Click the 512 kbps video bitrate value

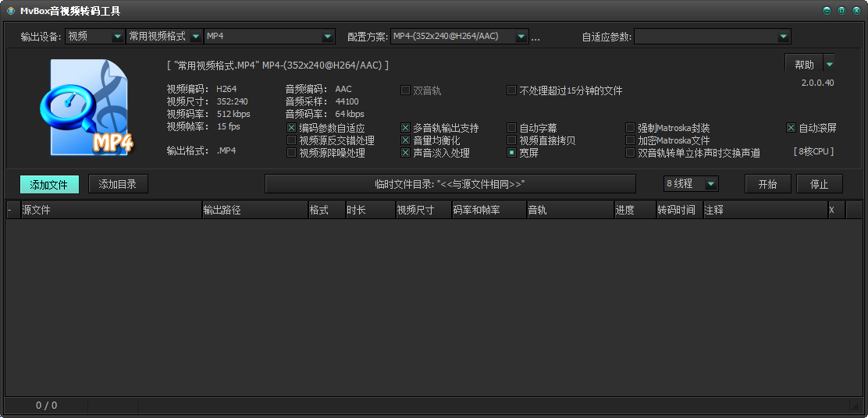point(233,114)
